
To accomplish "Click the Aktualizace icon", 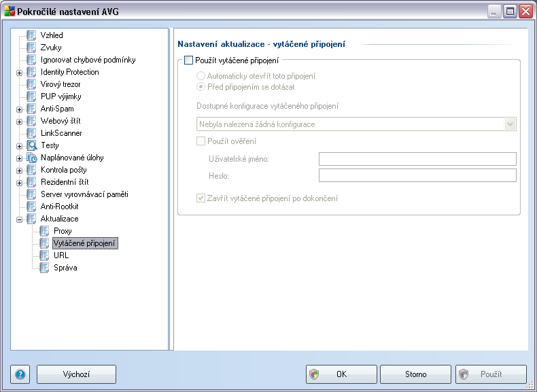I will click(x=31, y=219).
